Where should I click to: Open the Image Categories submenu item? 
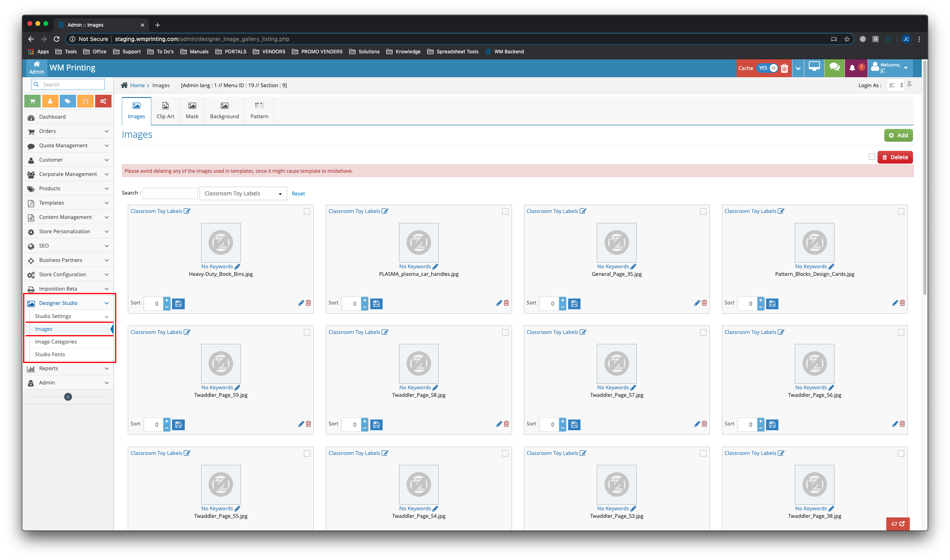click(x=56, y=341)
